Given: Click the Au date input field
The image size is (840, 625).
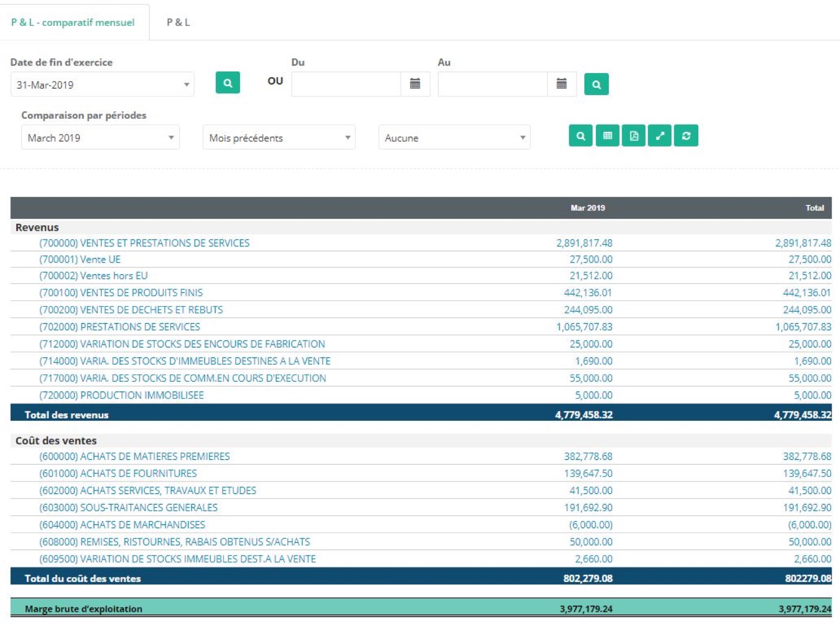Looking at the screenshot, I should [x=492, y=84].
